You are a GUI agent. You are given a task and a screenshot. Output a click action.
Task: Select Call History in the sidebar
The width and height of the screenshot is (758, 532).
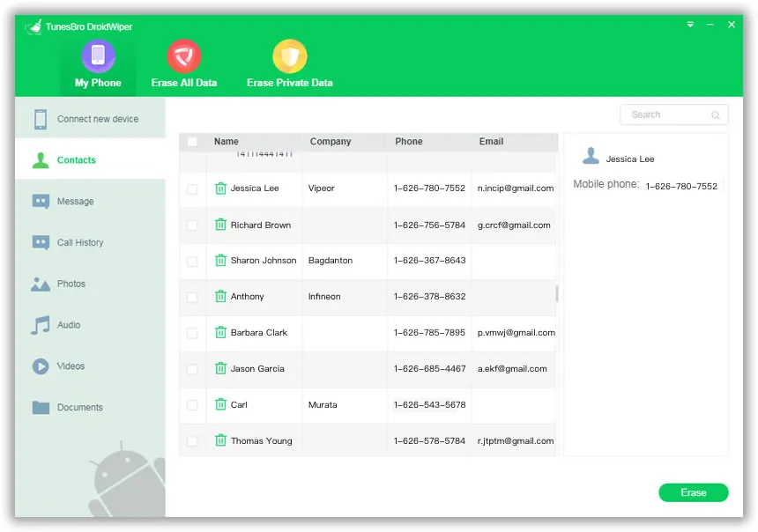pos(79,242)
